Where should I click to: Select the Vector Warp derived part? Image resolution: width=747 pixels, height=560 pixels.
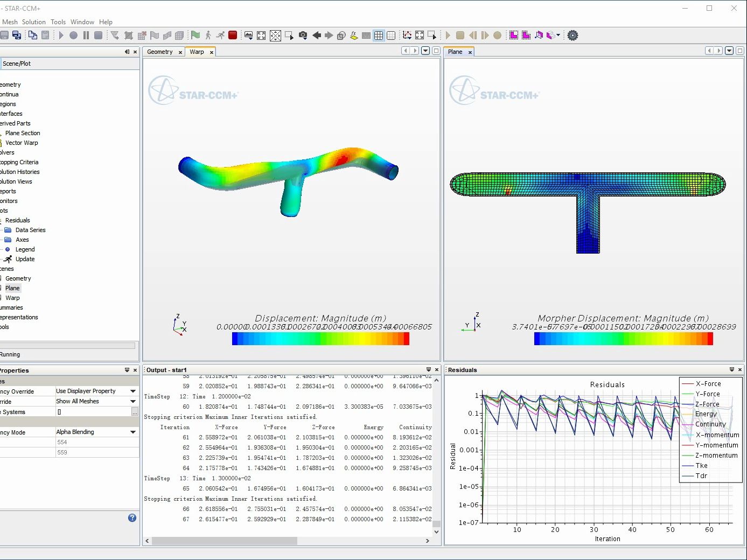click(22, 143)
